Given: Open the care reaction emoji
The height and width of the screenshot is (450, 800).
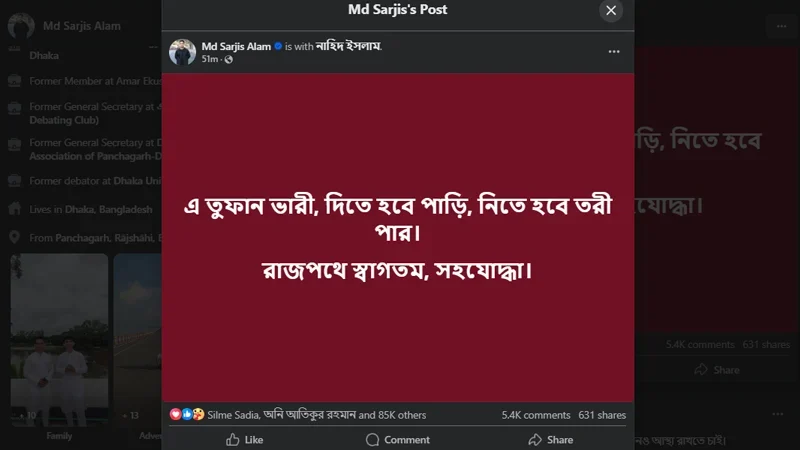Looking at the screenshot, I should 198,414.
